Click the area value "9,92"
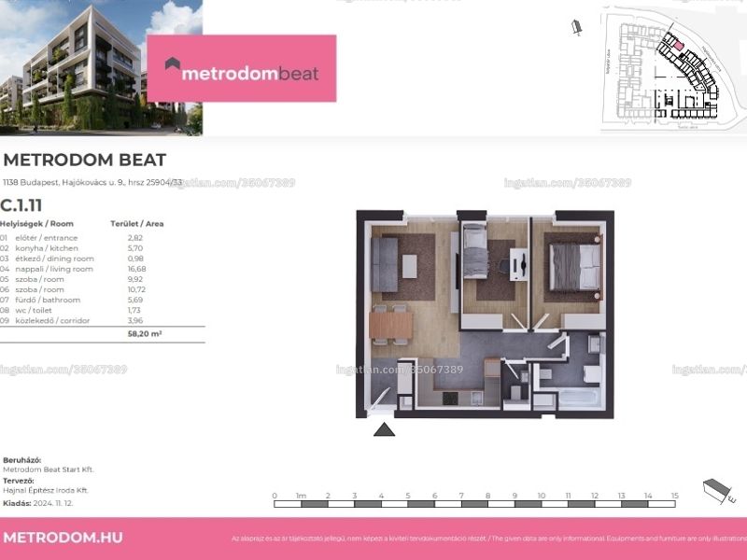747x560 pixels. click(135, 279)
